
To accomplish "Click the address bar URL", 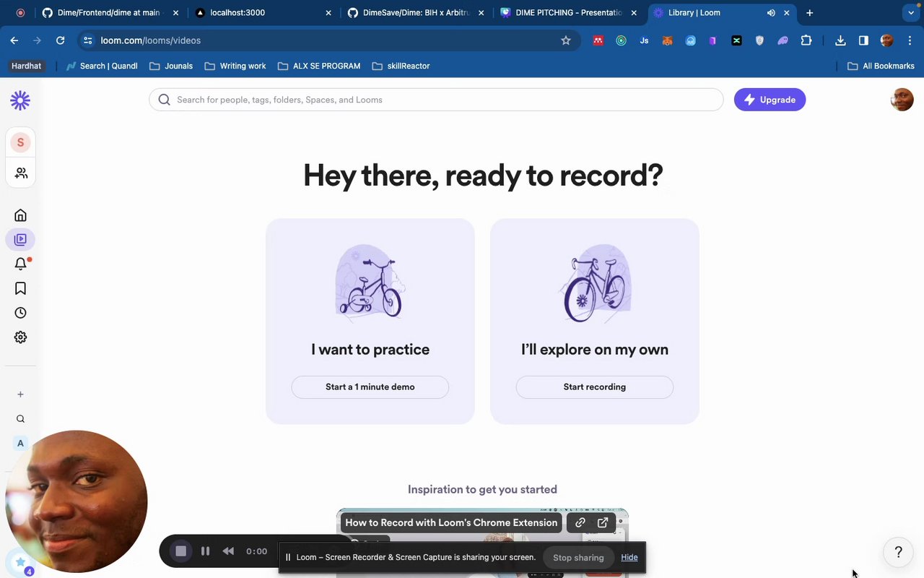I will pyautogui.click(x=151, y=40).
